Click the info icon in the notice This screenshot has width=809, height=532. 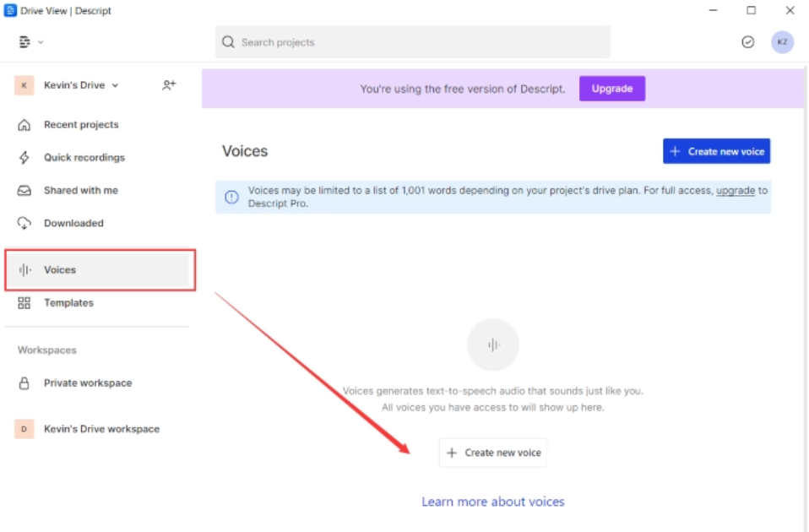(231, 197)
